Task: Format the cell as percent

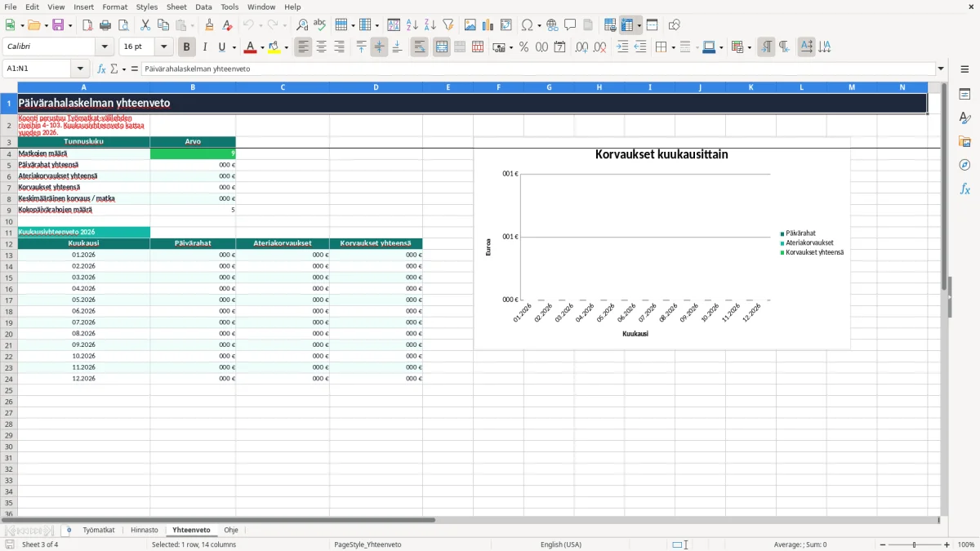Action: (x=523, y=47)
